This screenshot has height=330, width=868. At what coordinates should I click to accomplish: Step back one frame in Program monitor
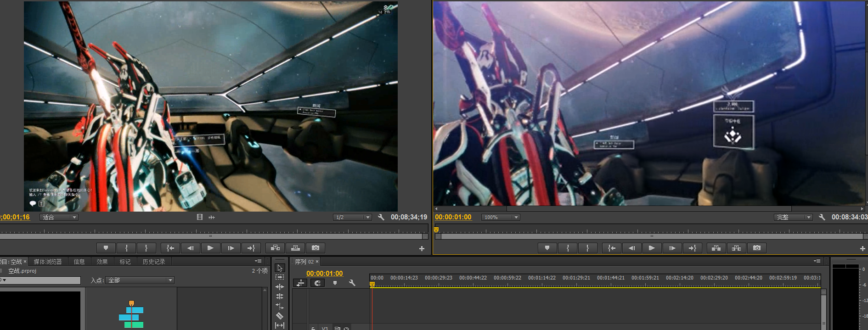pyautogui.click(x=632, y=248)
